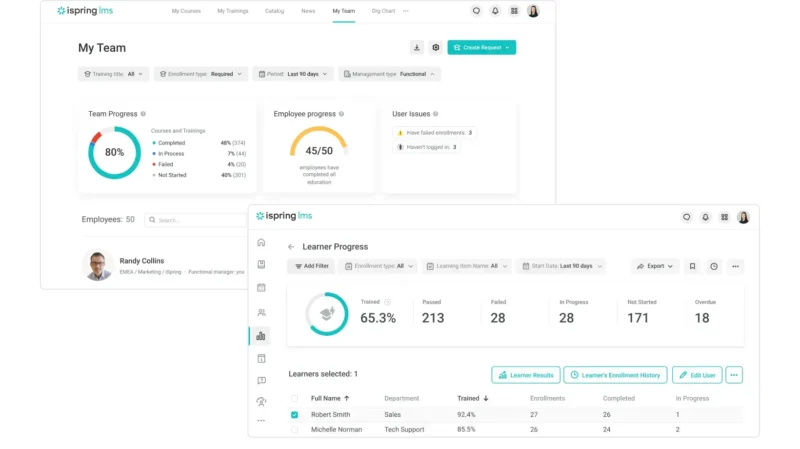Click the Tech Support department cell
Screen dimensions: 800x449
(x=404, y=430)
